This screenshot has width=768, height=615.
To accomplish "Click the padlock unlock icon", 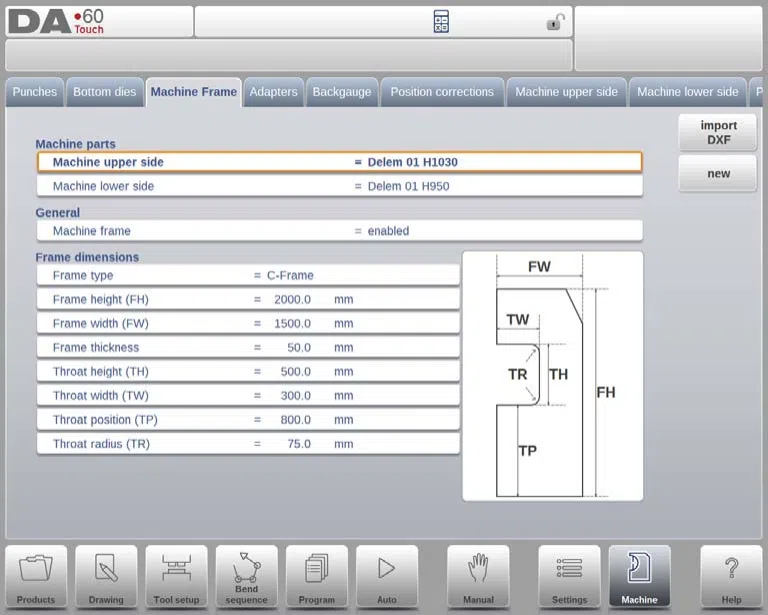I will [x=555, y=22].
